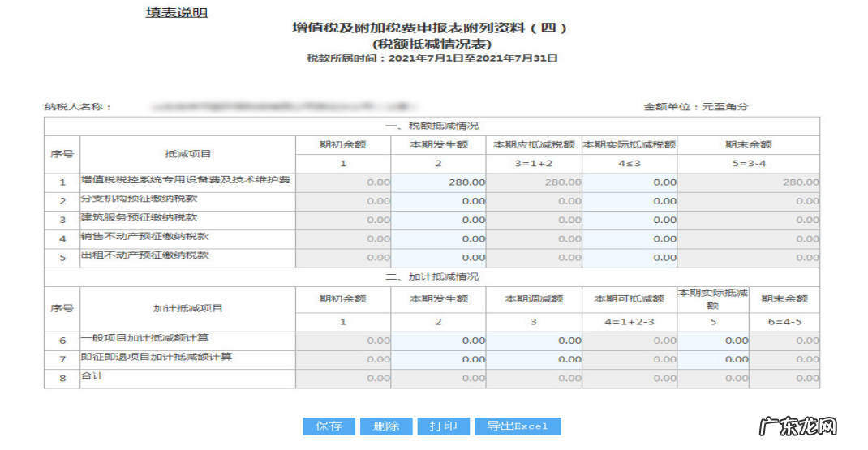Edit 本期实际抵减税额 for 分支机构预征缴纳税款
The width and height of the screenshot is (868, 450).
(630, 201)
